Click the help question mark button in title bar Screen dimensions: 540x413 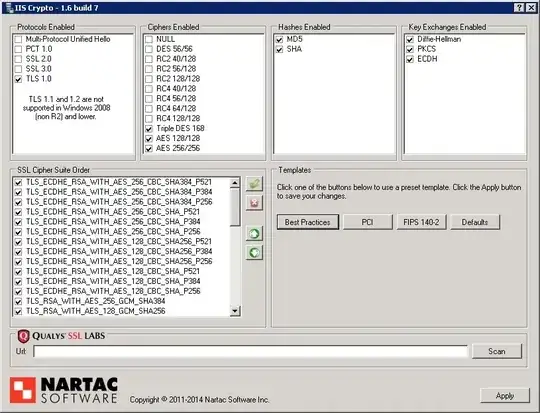pos(519,8)
